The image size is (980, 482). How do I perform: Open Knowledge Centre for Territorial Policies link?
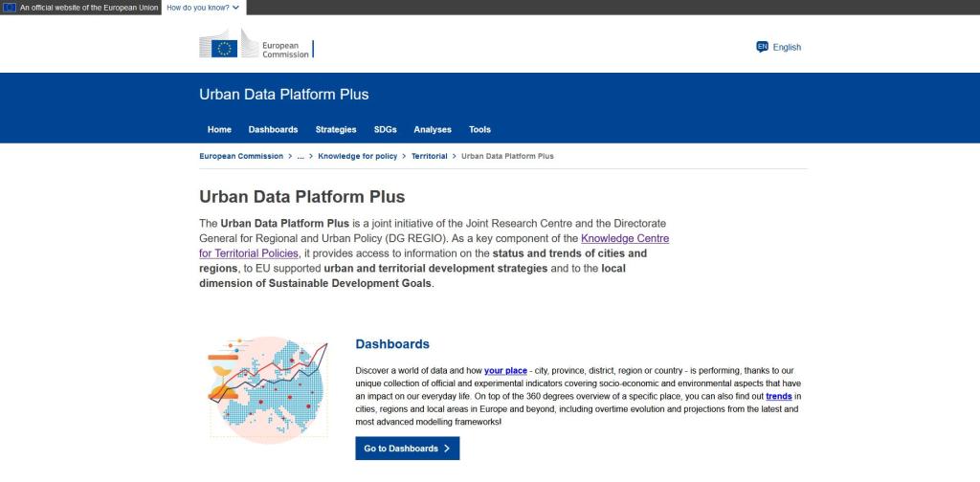[x=434, y=246]
